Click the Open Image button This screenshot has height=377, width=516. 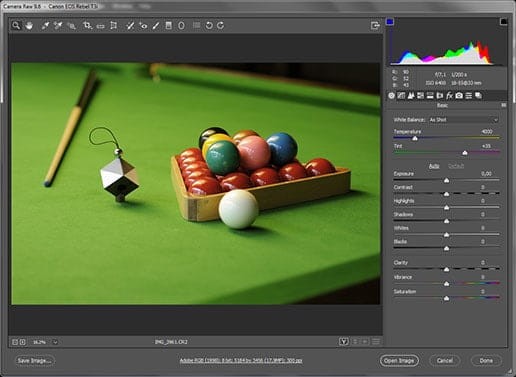click(399, 360)
